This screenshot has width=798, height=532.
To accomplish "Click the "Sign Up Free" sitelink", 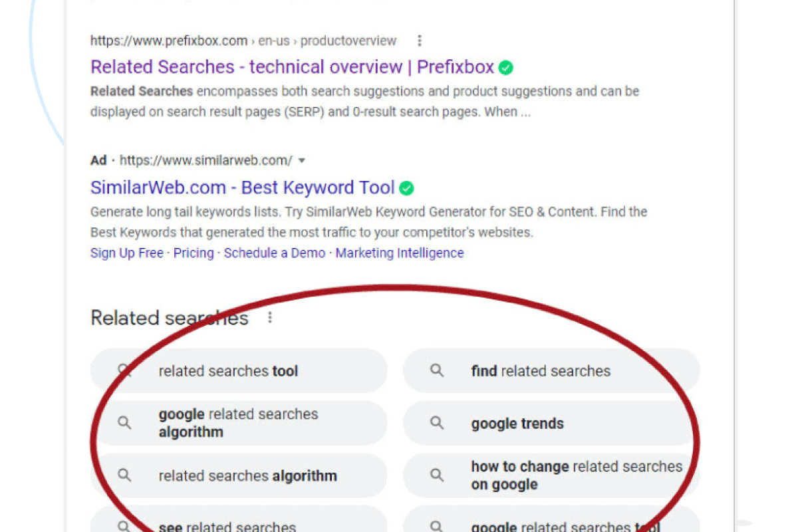I will click(126, 253).
